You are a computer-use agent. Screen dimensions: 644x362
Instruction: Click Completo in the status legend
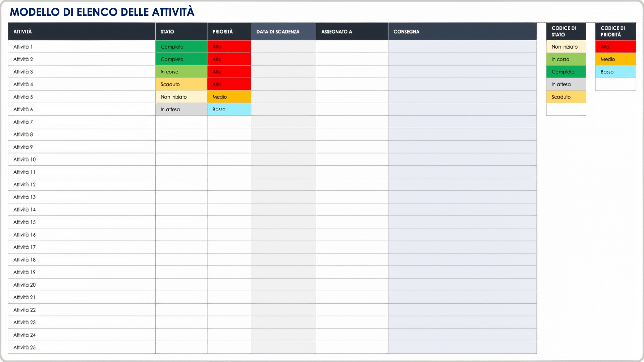click(x=566, y=72)
